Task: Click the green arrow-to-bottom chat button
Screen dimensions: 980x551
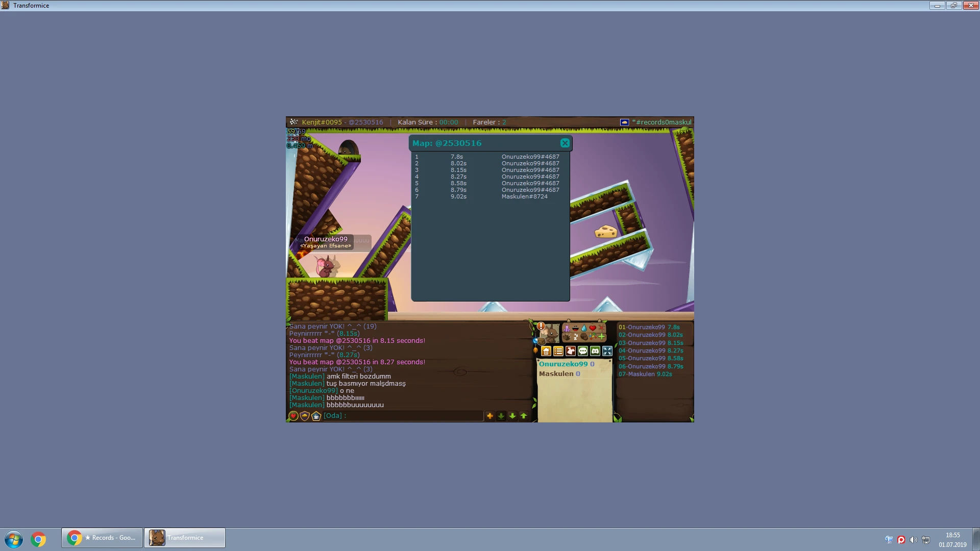Action: pos(501,416)
